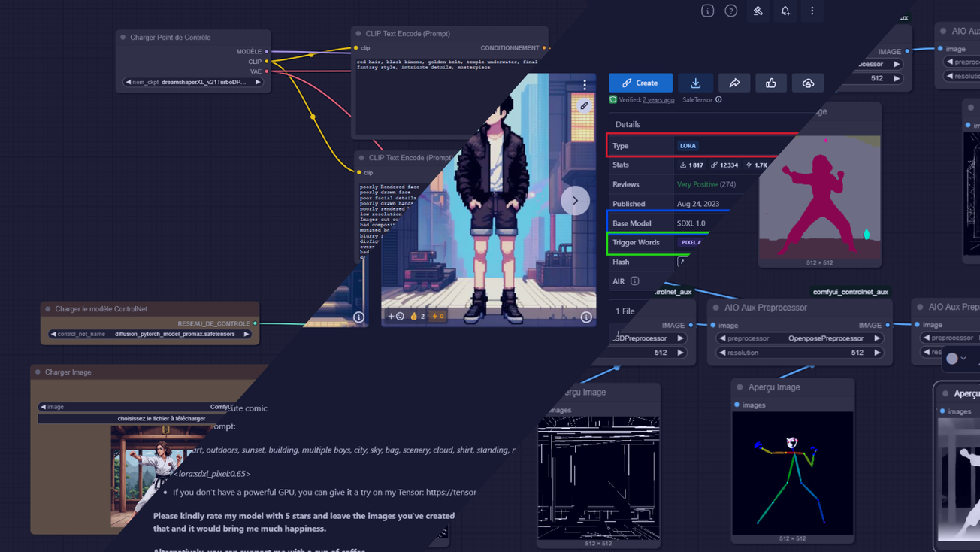Click the blue Create button
Screen dimensions: 980x552
click(x=640, y=83)
